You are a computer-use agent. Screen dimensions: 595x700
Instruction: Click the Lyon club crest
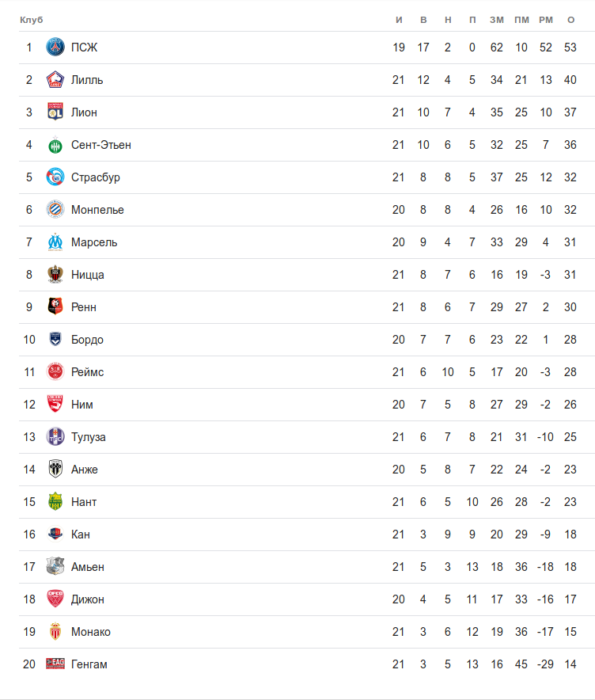pos(55,112)
